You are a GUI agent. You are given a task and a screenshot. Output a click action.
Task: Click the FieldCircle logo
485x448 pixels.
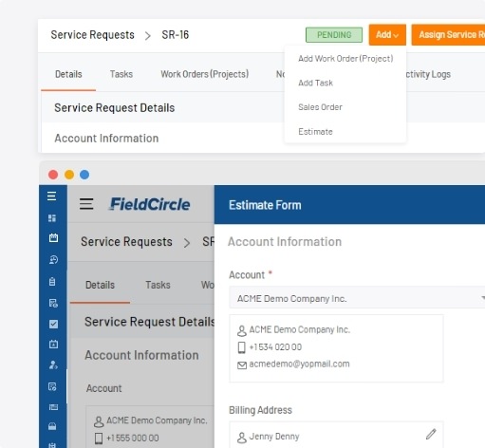(x=149, y=204)
